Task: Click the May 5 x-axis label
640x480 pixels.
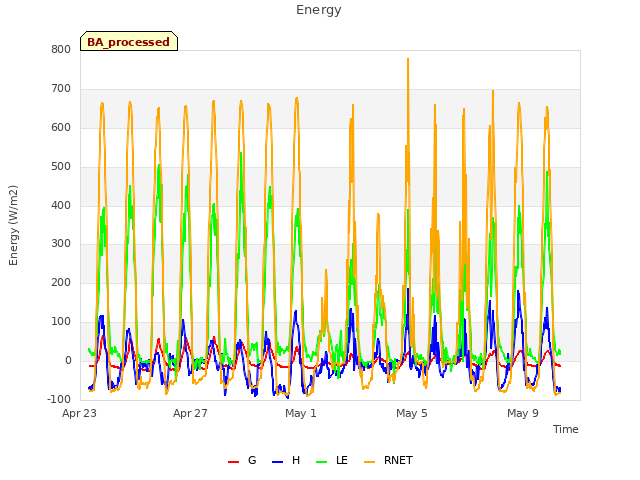Action: click(412, 413)
